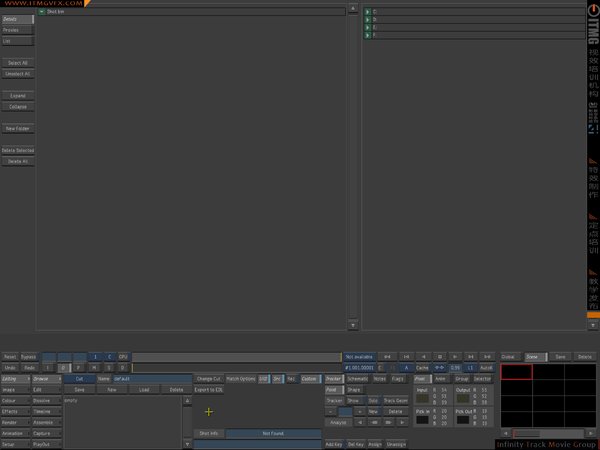
Task: Click the Reset button
Action: (10, 357)
